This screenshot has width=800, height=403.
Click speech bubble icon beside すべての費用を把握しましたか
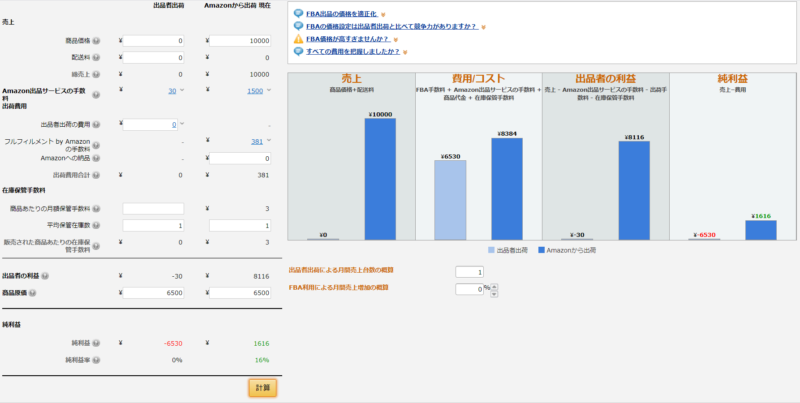coord(298,52)
